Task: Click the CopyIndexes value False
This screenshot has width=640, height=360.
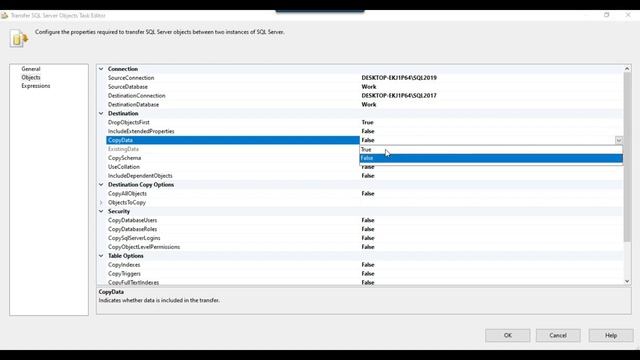Action: point(368,265)
